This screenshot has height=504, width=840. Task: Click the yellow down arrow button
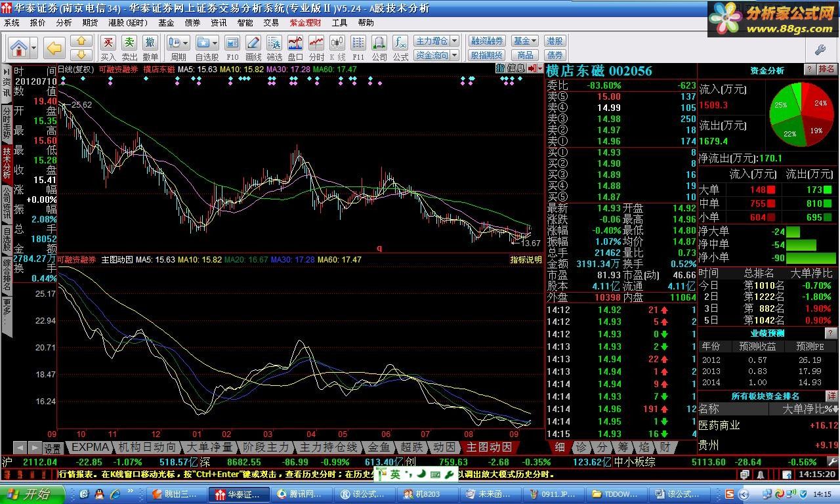(81, 54)
